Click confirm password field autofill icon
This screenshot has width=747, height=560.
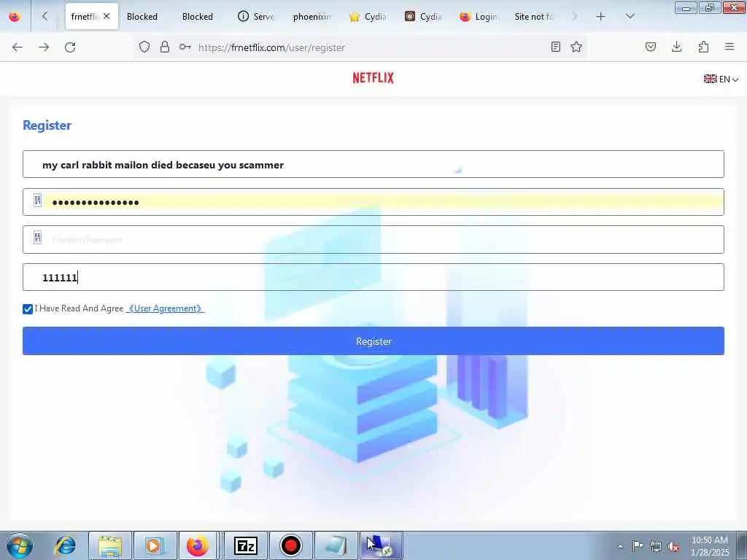[38, 237]
